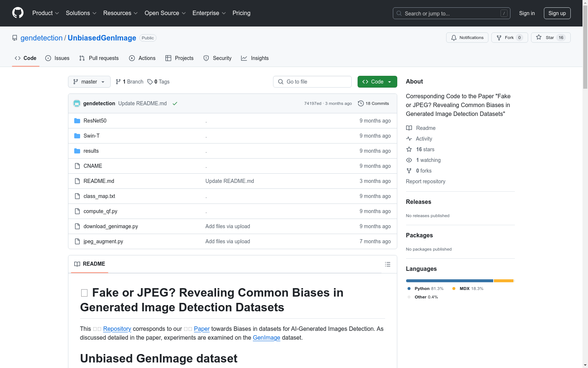Switch to the Insights tab
588x368 pixels.
[255, 58]
